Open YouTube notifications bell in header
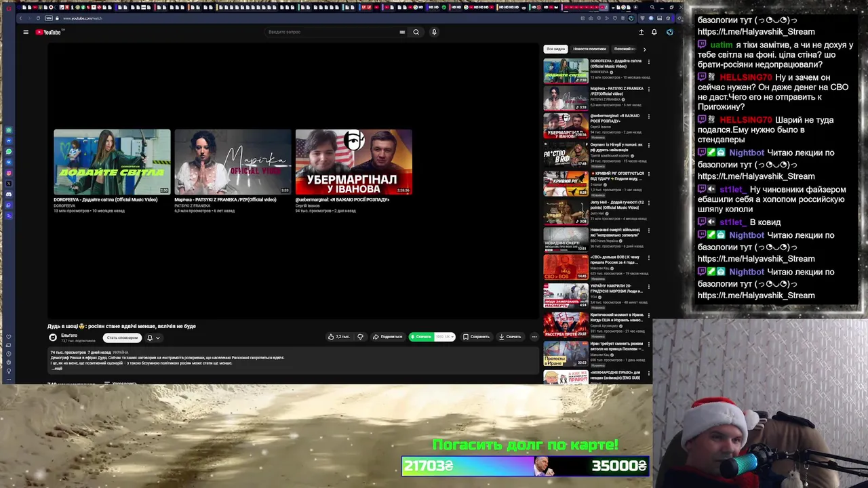 point(654,32)
